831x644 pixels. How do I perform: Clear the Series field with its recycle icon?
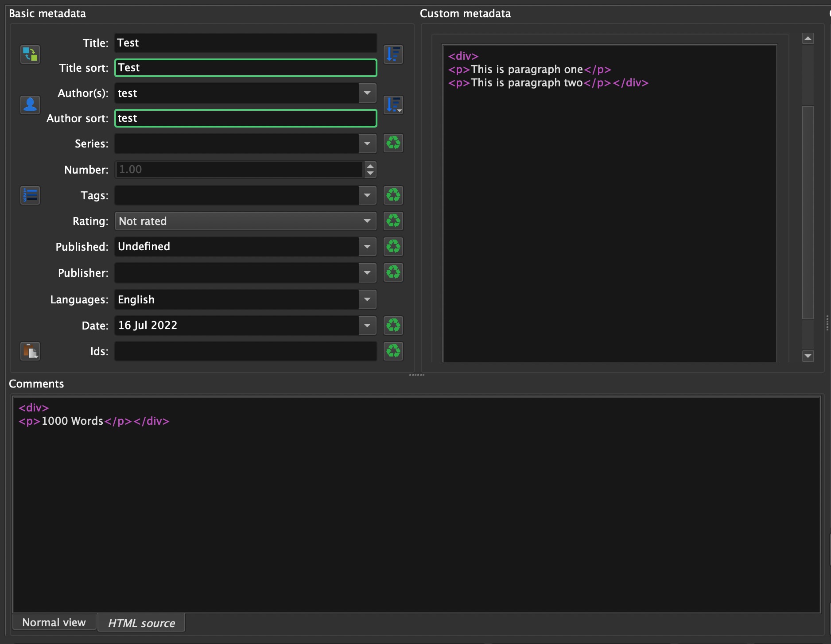393,144
